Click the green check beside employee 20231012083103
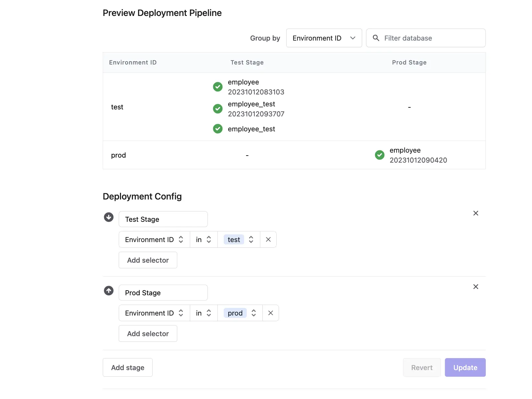Screen dimensions: 532x399 click(x=217, y=87)
